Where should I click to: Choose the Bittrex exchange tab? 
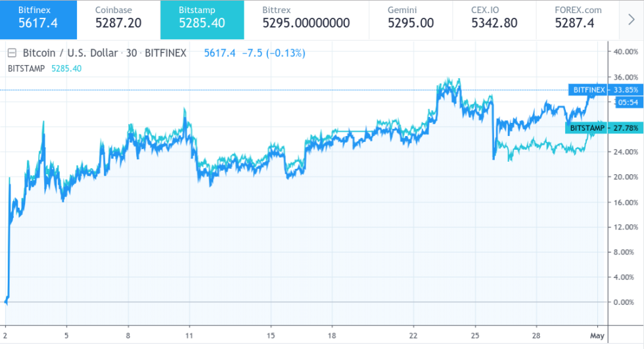pyautogui.click(x=306, y=19)
